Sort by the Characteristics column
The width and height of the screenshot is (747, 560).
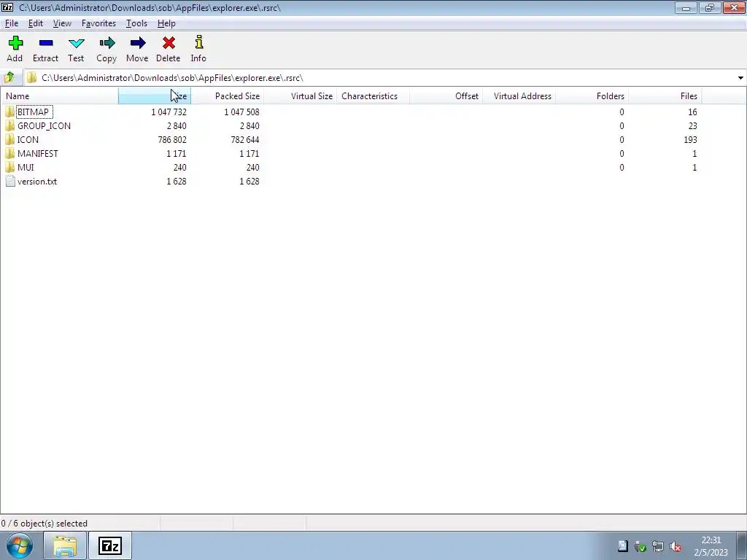[373, 96]
